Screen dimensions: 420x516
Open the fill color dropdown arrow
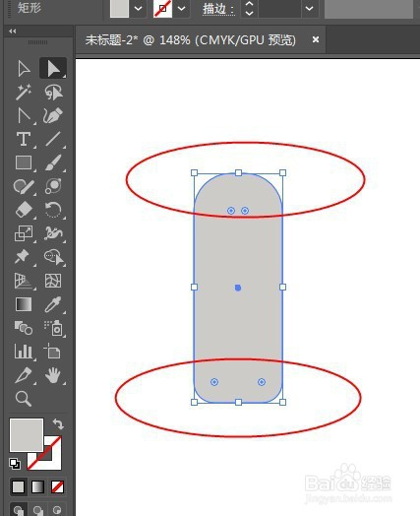coord(139,8)
